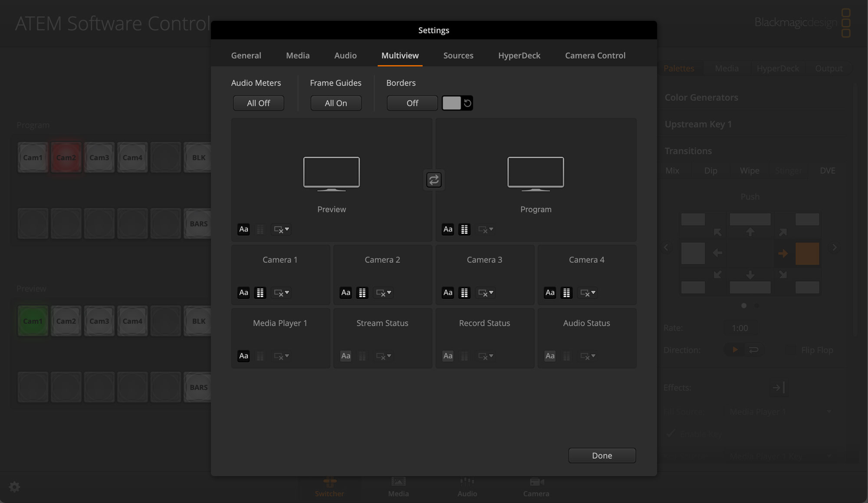Open the Audio mixer page from bottom navigation

coord(467,487)
